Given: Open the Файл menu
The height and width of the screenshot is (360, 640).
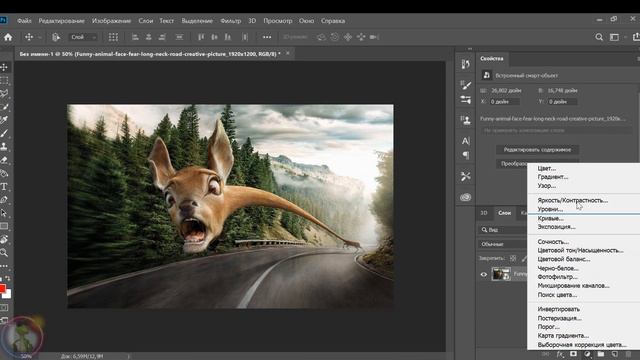Looking at the screenshot, I should coord(24,21).
